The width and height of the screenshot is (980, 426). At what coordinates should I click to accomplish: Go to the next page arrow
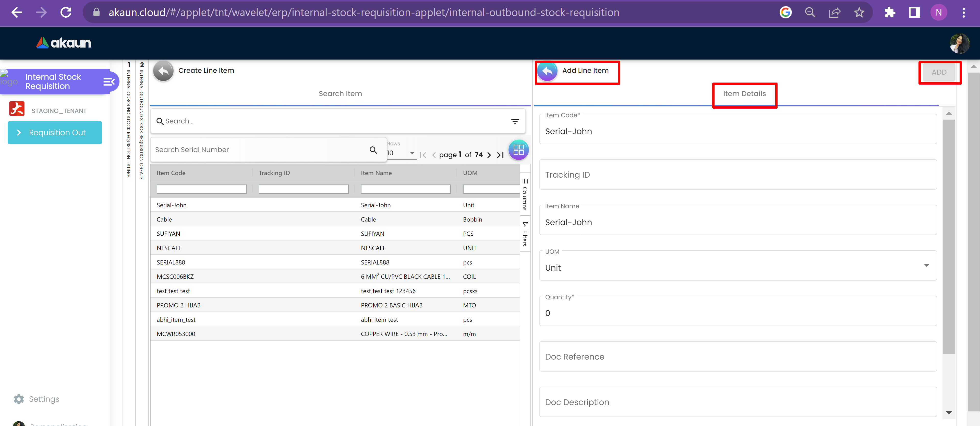pos(489,155)
